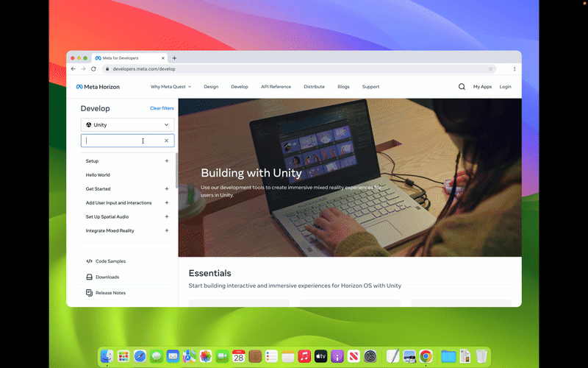Open Photos from the dock
588x368 pixels.
coord(206,356)
